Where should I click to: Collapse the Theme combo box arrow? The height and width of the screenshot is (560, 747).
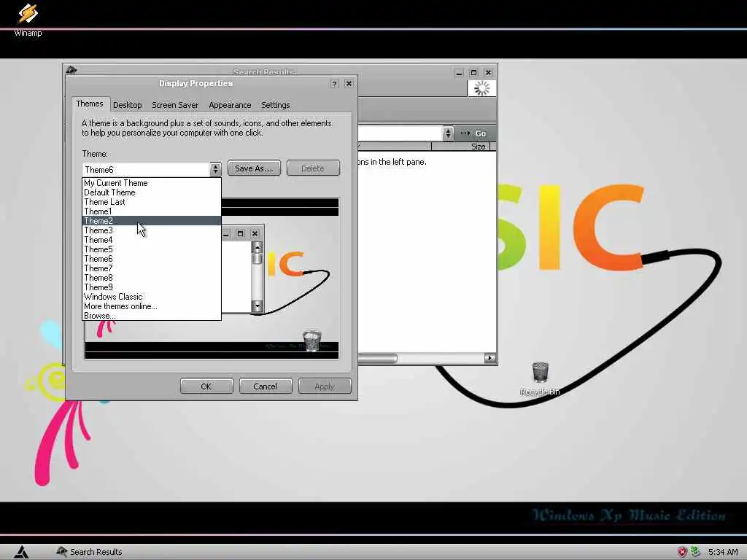tap(215, 169)
